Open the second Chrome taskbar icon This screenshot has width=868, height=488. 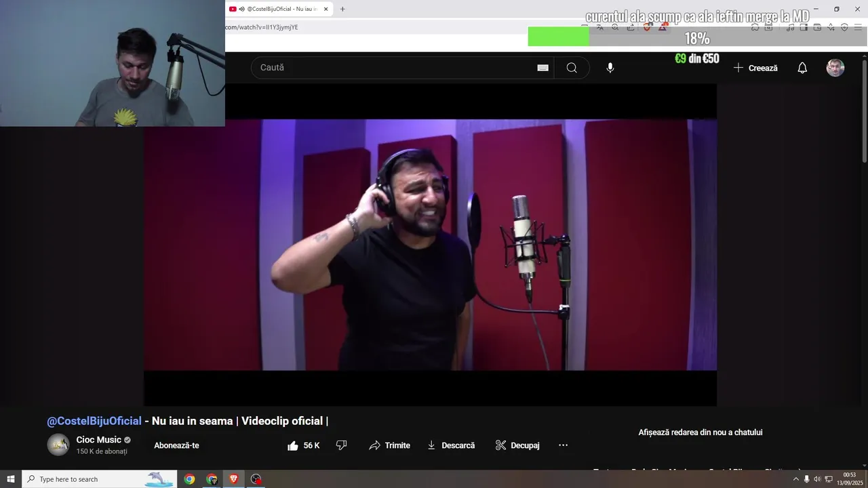[212, 479]
